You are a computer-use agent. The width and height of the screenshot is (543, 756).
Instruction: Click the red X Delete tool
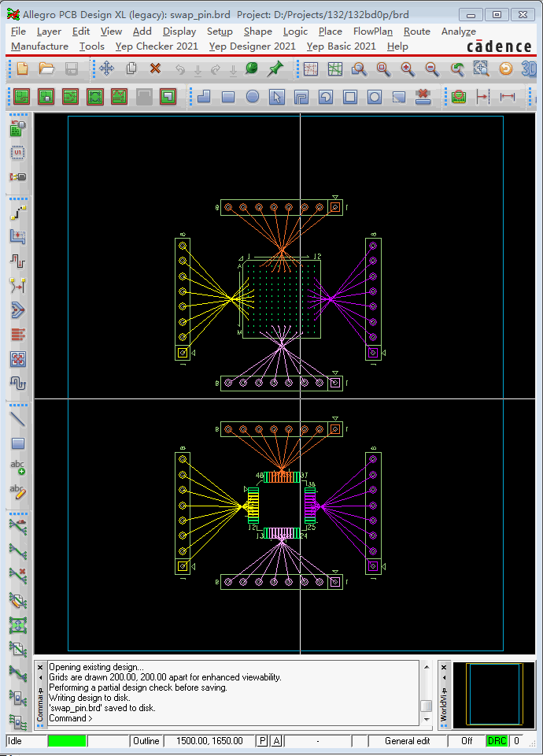click(x=155, y=69)
